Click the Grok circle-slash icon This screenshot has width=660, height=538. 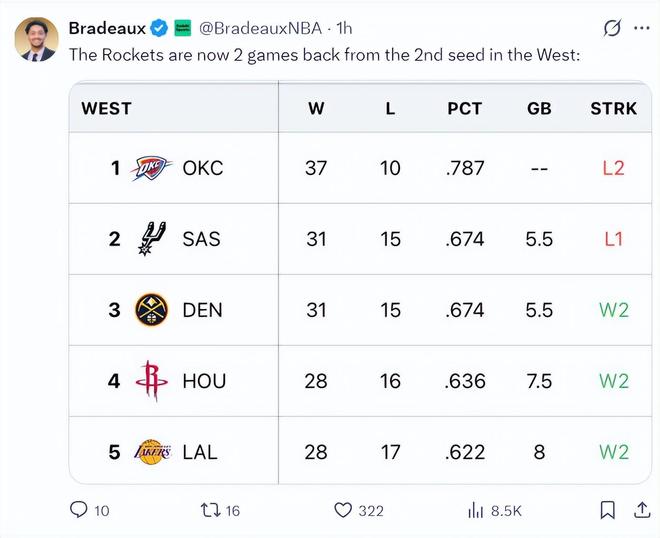[612, 28]
